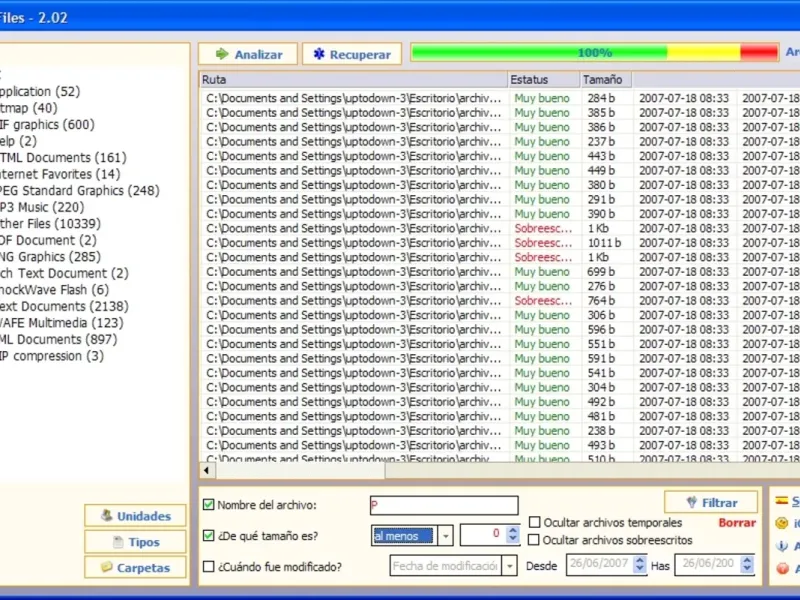This screenshot has height=600, width=800.
Task: Select the Bitmap (40) file type
Action: pos(28,108)
